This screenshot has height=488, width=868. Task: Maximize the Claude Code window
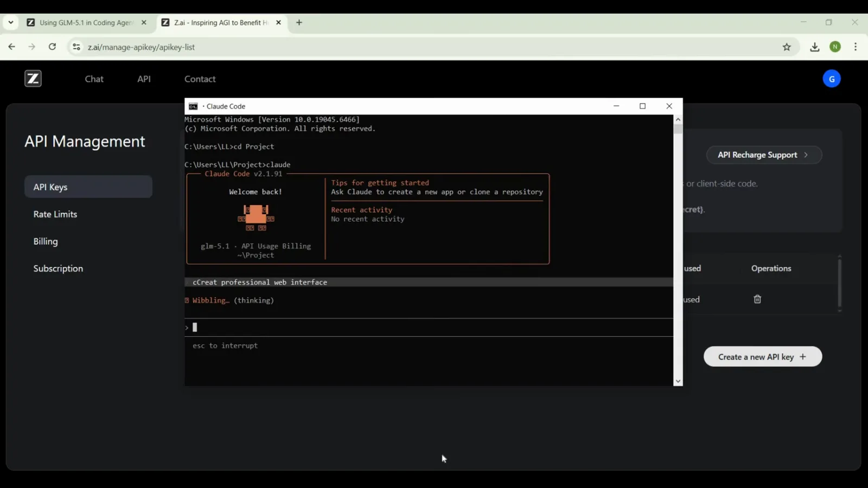point(642,106)
